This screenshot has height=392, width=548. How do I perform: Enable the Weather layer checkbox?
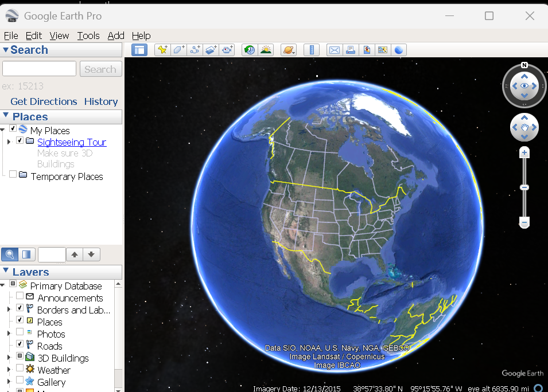pos(20,367)
